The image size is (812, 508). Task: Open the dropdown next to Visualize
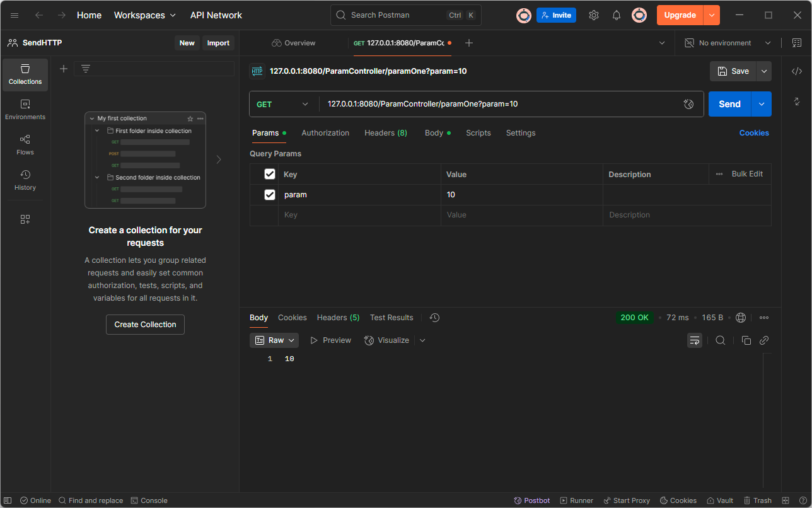pos(422,340)
